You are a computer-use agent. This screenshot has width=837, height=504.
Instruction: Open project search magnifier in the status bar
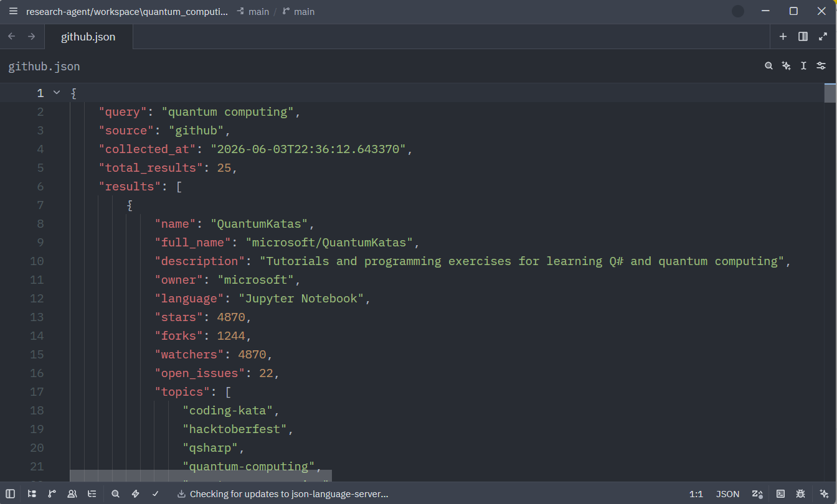click(115, 494)
